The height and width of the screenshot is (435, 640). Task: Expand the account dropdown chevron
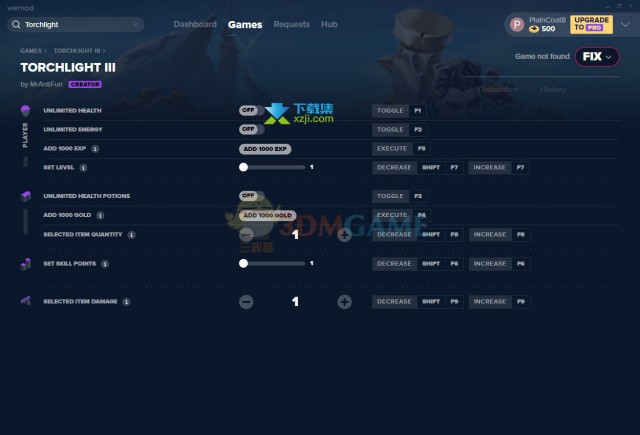click(625, 24)
